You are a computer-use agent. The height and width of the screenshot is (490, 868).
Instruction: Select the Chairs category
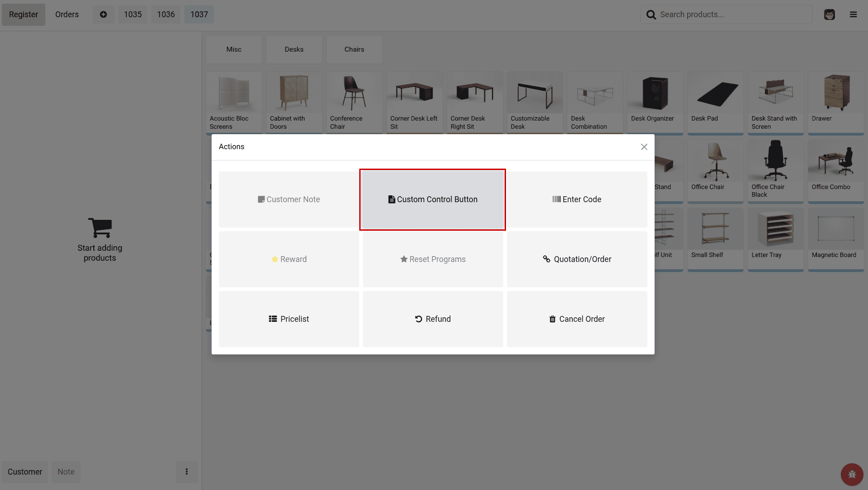(354, 49)
